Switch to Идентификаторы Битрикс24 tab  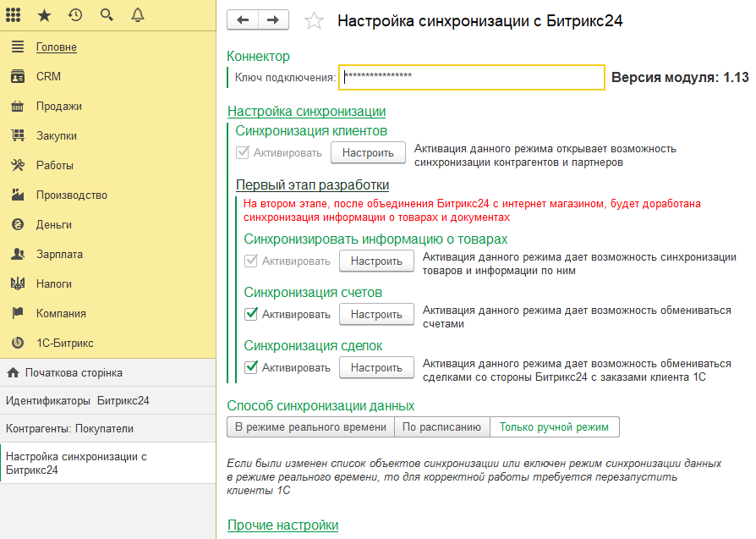coord(108,400)
